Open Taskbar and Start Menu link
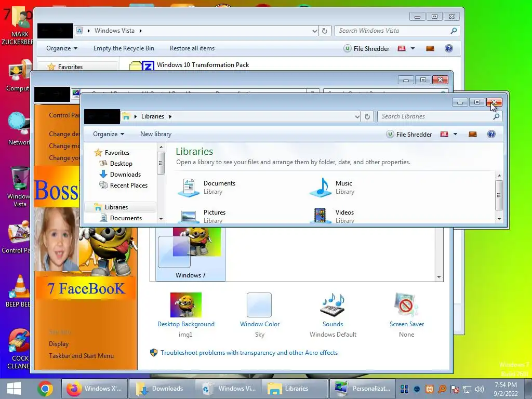Image resolution: width=532 pixels, height=399 pixels. (x=82, y=356)
